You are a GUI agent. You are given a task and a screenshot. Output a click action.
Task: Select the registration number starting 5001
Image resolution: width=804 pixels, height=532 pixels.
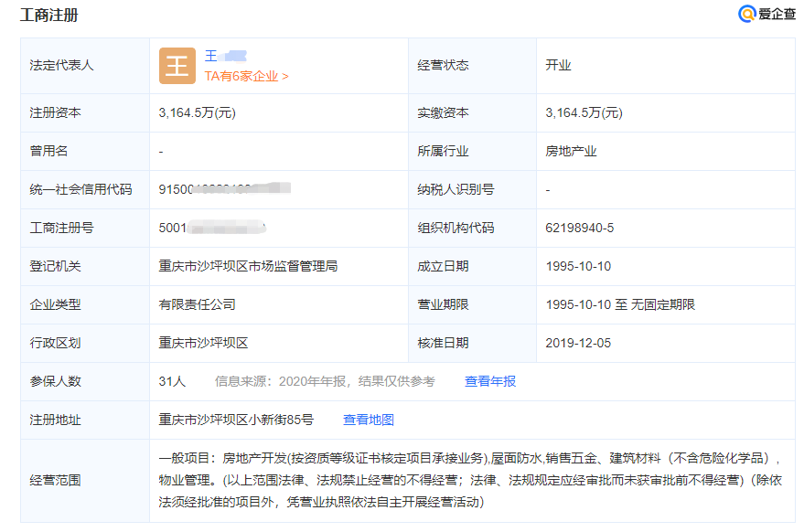[212, 228]
